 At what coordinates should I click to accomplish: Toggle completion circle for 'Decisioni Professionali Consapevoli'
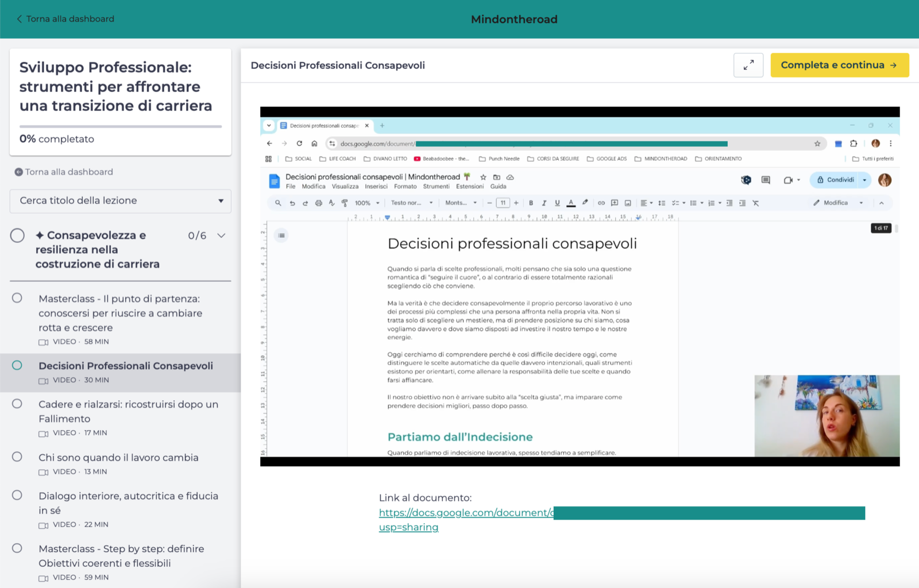[17, 365]
